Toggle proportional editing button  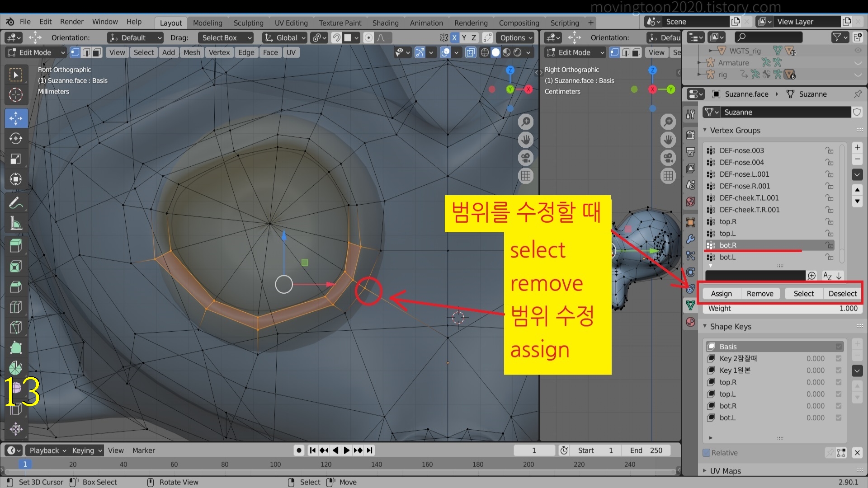368,38
